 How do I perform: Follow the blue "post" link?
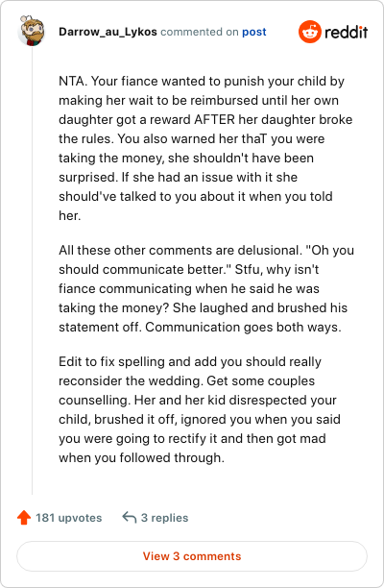point(254,32)
